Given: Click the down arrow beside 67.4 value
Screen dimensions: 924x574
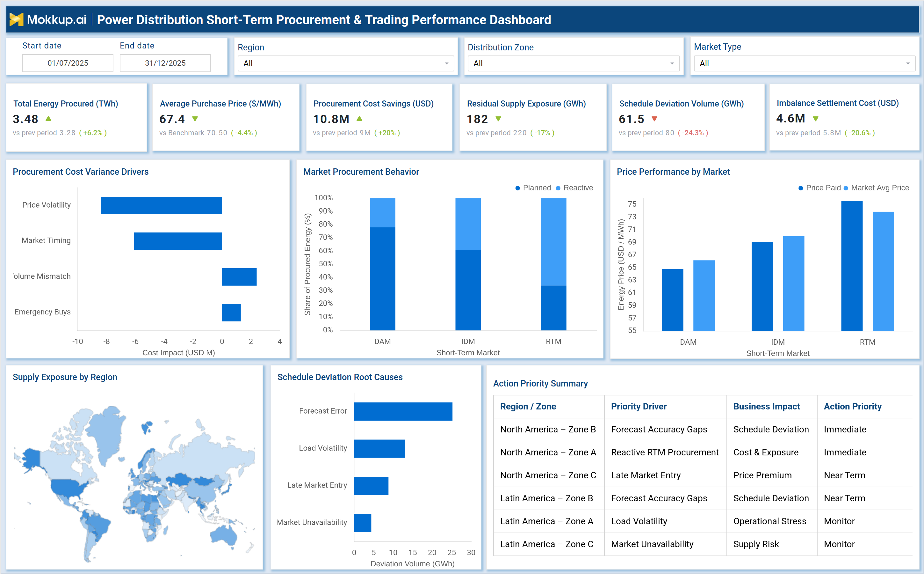Looking at the screenshot, I should (195, 119).
